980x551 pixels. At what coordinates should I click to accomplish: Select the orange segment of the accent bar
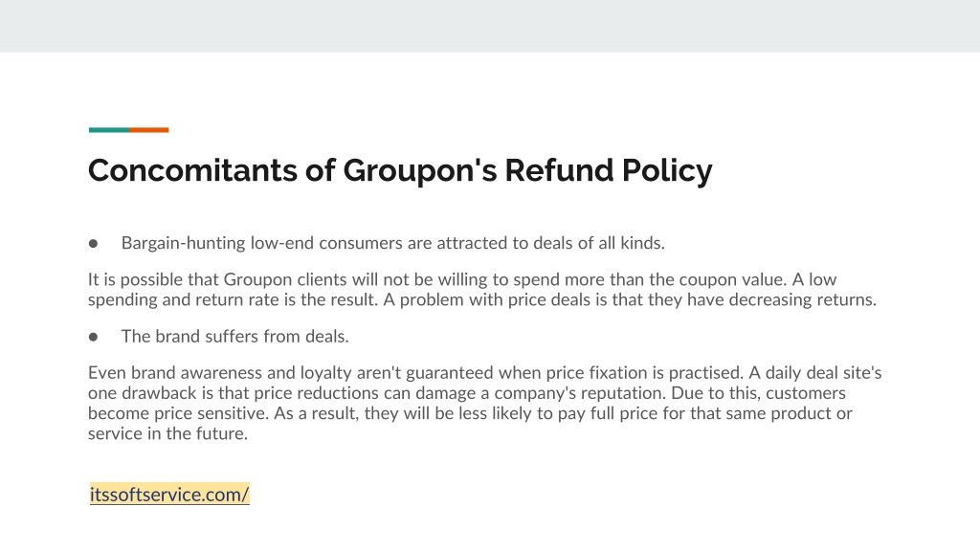[149, 130]
